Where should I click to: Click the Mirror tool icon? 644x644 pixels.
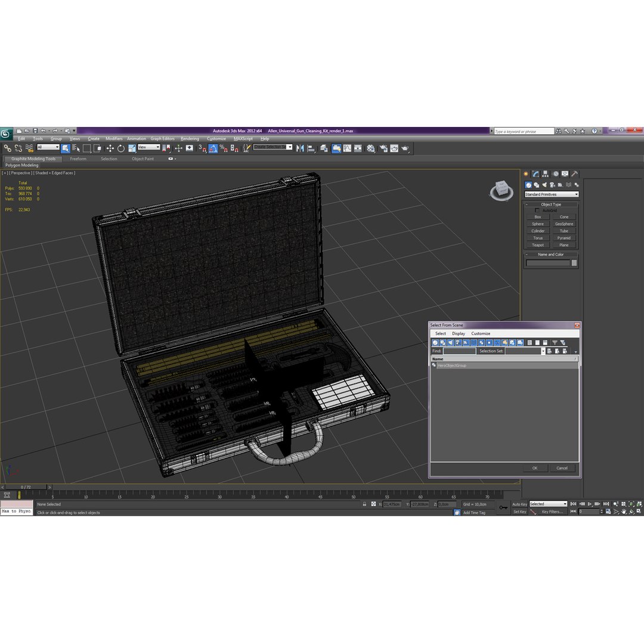[x=300, y=148]
